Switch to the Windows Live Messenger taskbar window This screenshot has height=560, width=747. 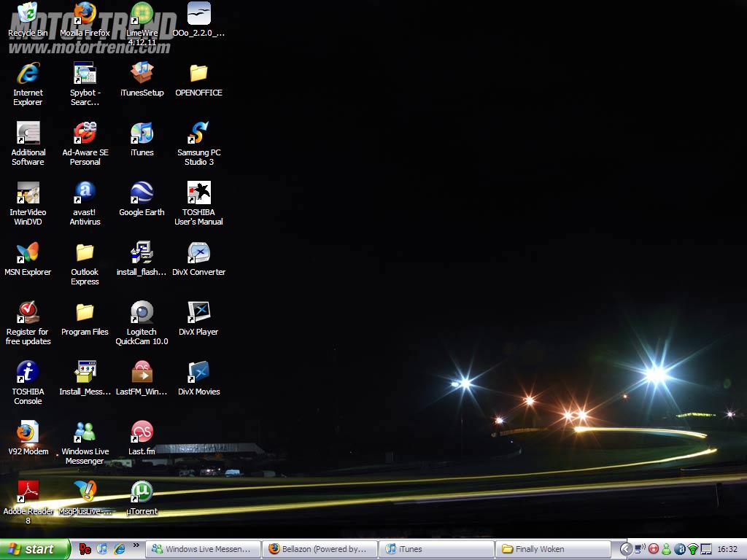204,549
